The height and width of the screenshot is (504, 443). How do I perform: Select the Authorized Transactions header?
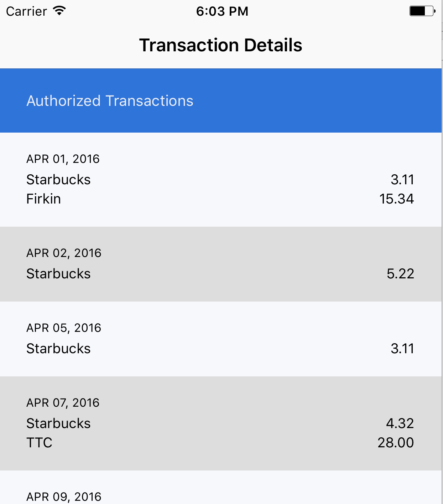(221, 101)
